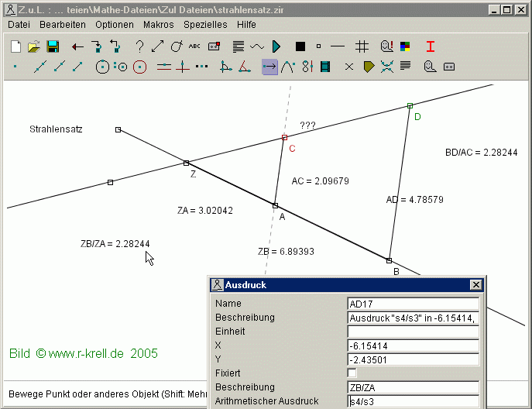
Task: Click the red back arrow undo icon
Action: pos(77,46)
